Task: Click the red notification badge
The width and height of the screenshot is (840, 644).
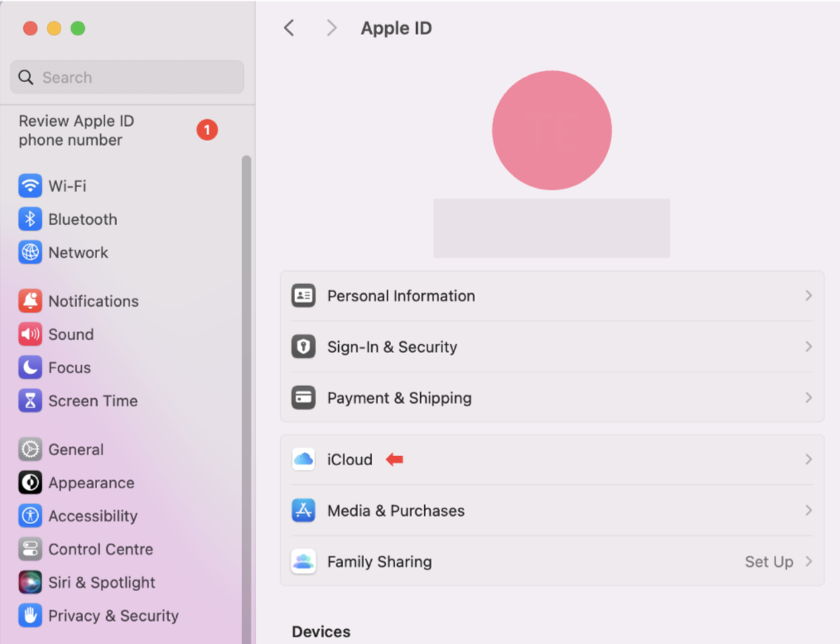Action: [207, 130]
